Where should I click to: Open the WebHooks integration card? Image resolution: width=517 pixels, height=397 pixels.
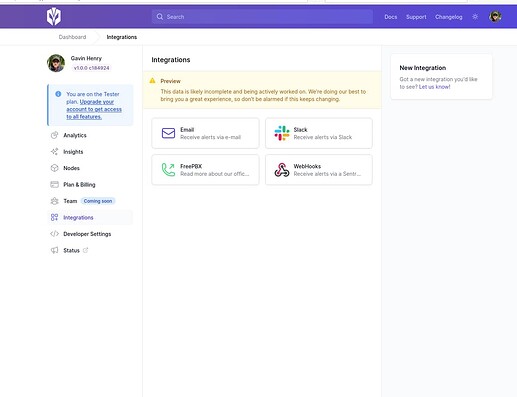[x=319, y=170]
